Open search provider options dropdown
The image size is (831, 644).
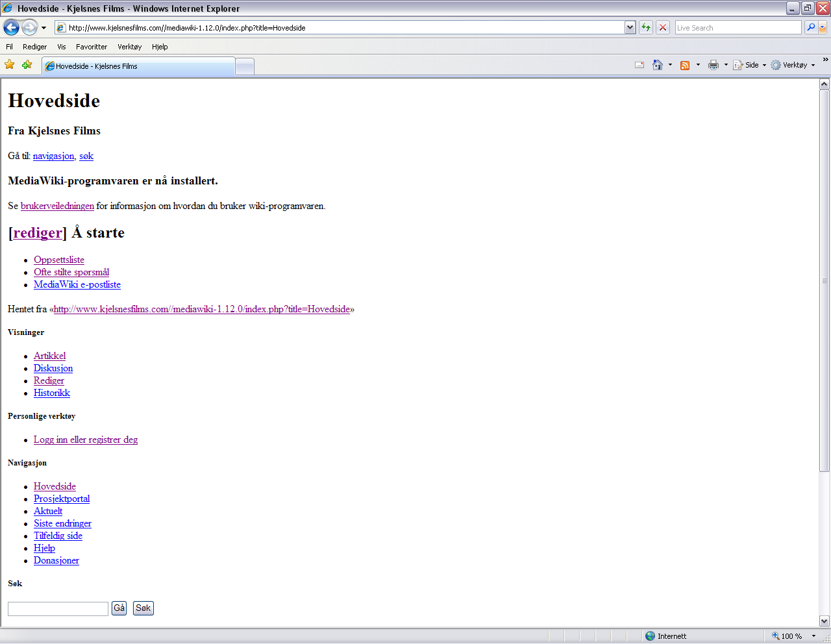[823, 27]
